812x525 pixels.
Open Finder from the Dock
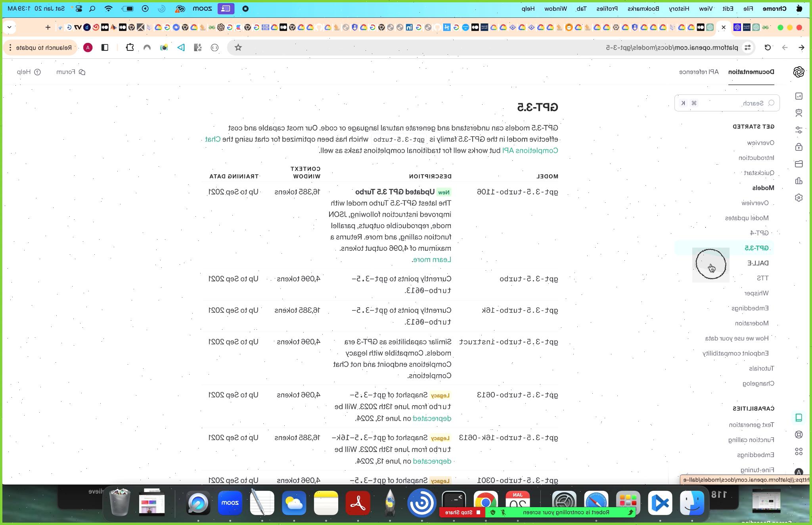pyautogui.click(x=692, y=503)
